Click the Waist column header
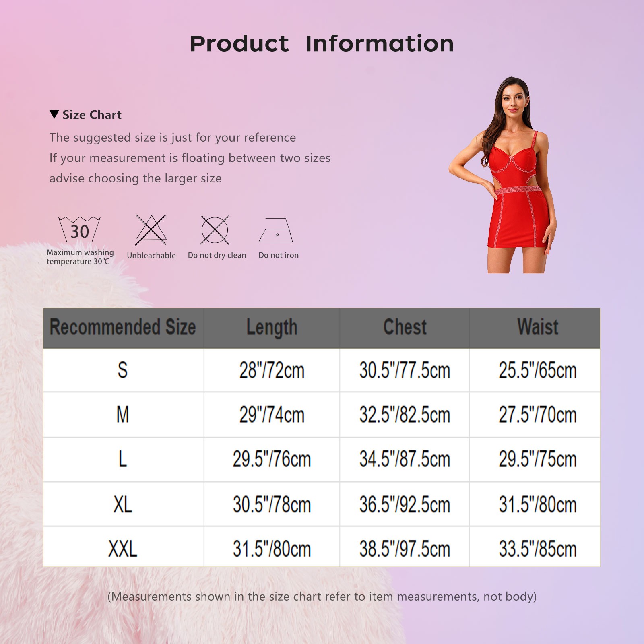 pyautogui.click(x=535, y=328)
